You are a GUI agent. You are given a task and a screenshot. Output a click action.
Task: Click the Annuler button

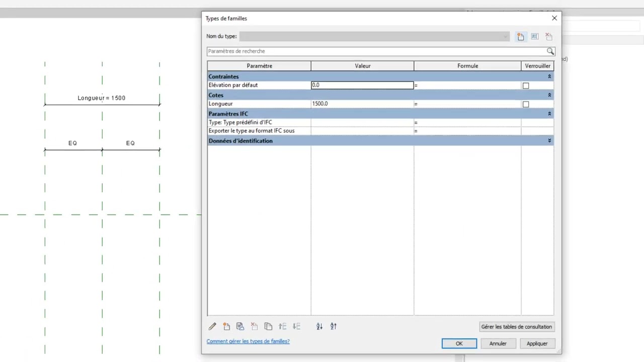pos(498,343)
